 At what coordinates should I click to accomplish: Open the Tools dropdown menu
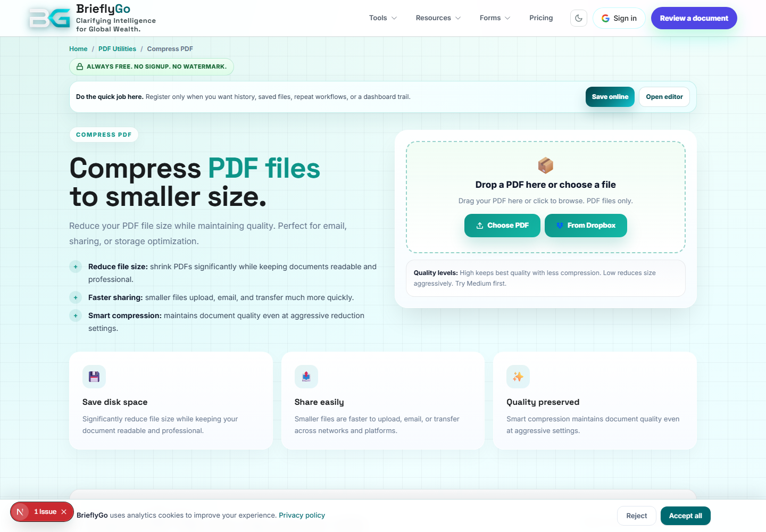383,18
